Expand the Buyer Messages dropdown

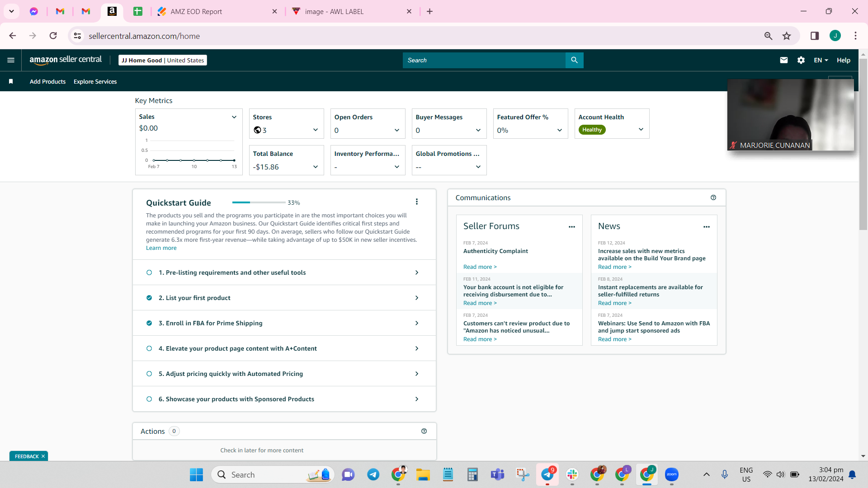tap(478, 130)
